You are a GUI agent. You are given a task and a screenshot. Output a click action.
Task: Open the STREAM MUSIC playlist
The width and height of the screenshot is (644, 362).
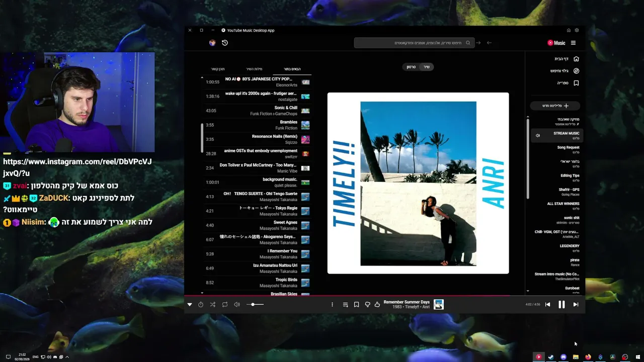pyautogui.click(x=556, y=135)
